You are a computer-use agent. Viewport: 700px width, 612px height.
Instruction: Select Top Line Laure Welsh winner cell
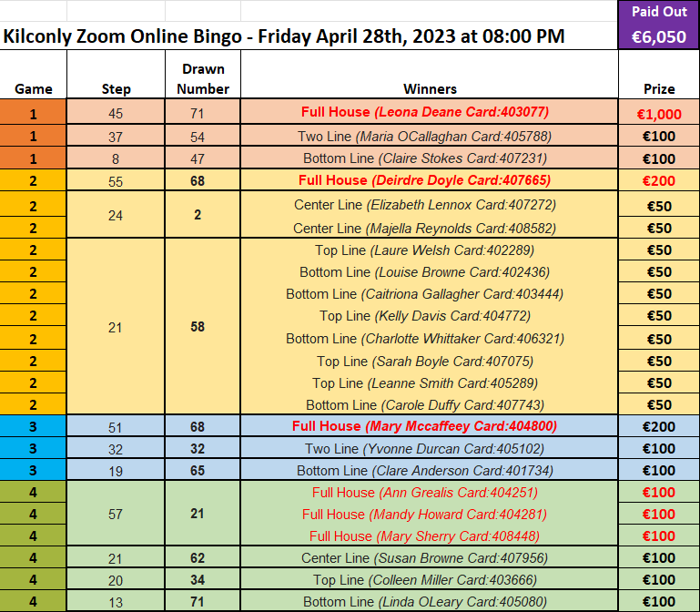click(x=430, y=250)
